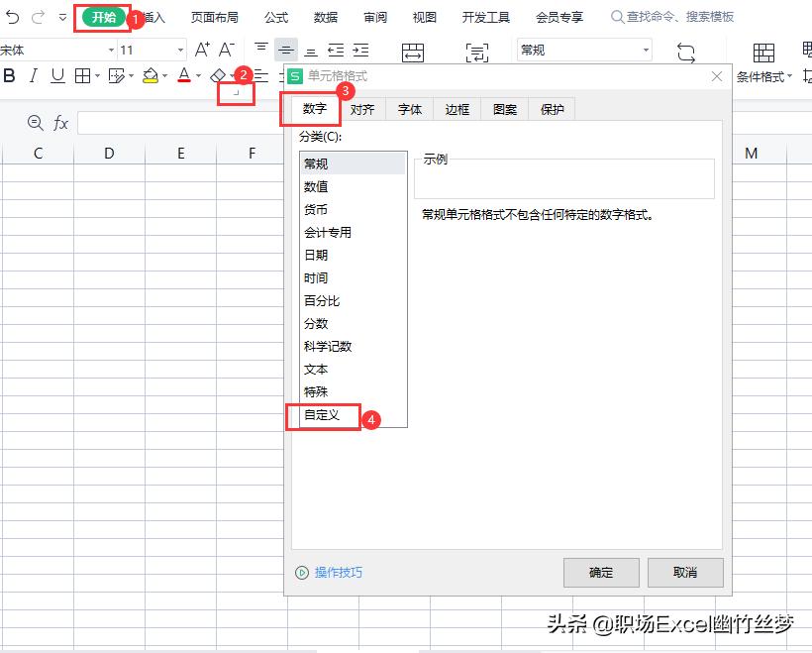This screenshot has height=653, width=812.
Task: Apply underline formatting
Action: click(59, 76)
